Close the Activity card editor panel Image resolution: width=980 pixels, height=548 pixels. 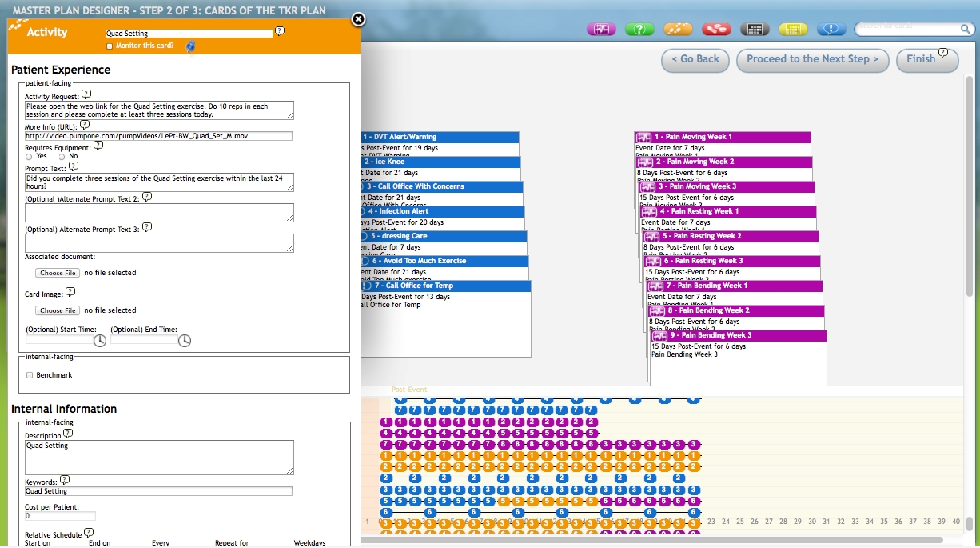359,19
